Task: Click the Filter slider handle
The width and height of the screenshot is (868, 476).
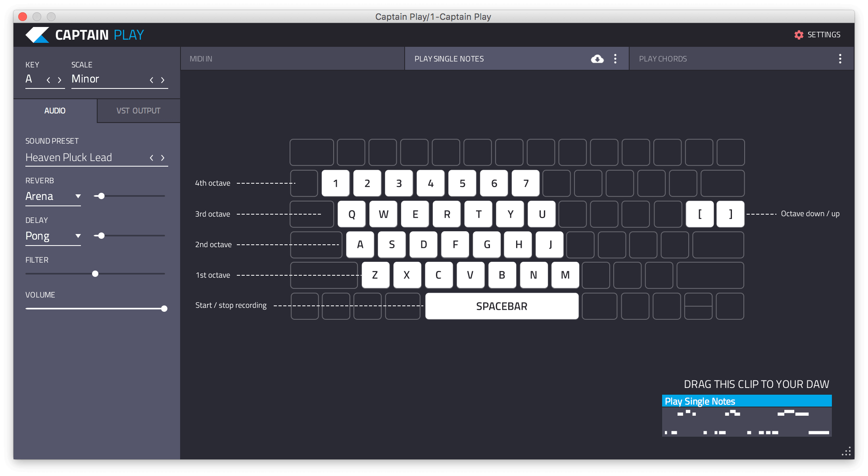Action: (x=95, y=274)
